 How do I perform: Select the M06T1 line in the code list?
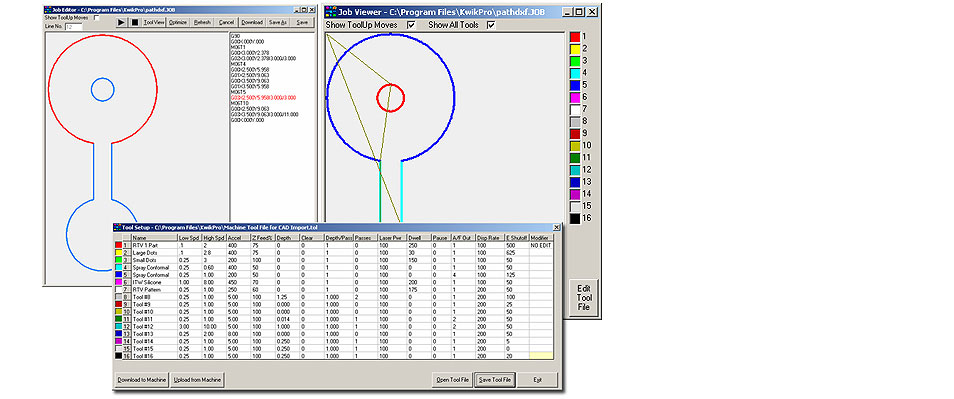[x=237, y=47]
